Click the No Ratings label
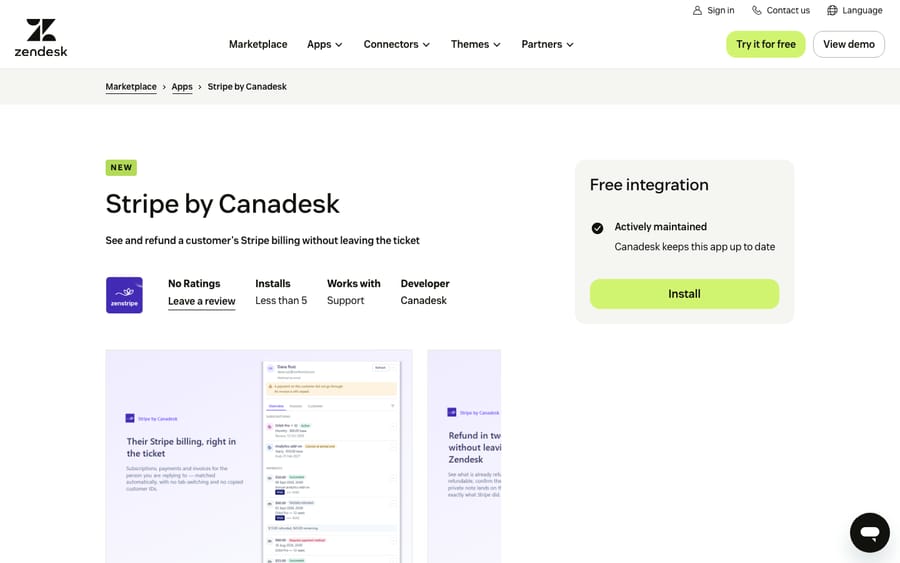This screenshot has height=563, width=900. 194,284
